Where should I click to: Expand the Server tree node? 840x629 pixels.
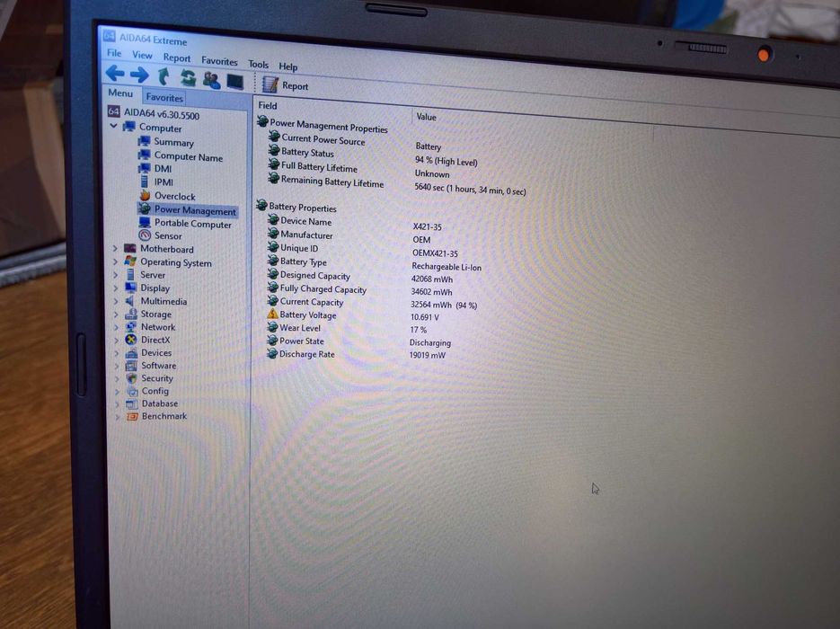click(116, 275)
